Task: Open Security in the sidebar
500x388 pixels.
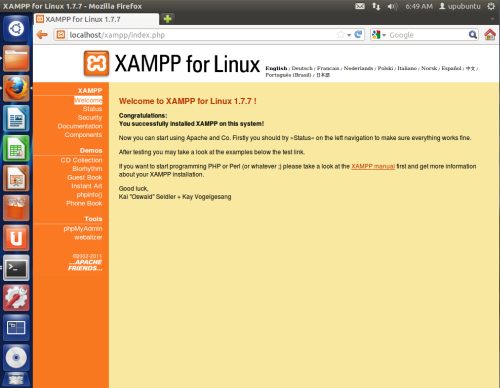Action: point(90,118)
